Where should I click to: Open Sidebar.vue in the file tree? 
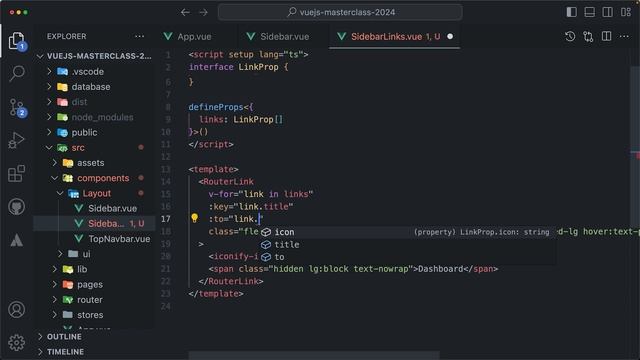click(95, 208)
